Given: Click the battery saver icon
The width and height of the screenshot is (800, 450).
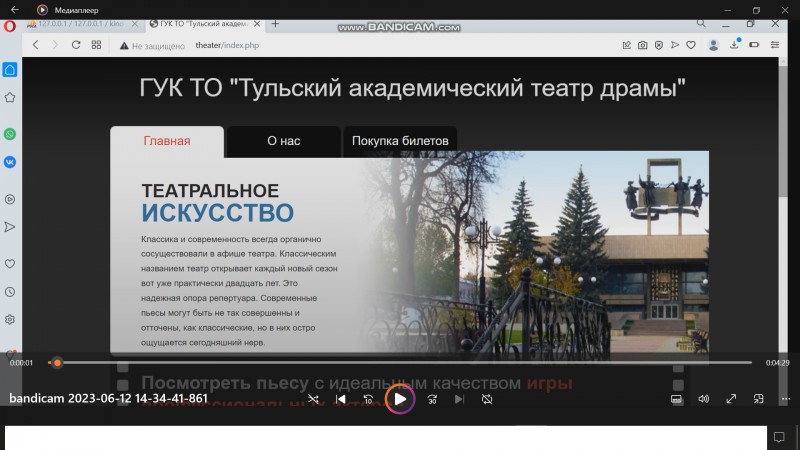Looking at the screenshot, I should point(754,45).
